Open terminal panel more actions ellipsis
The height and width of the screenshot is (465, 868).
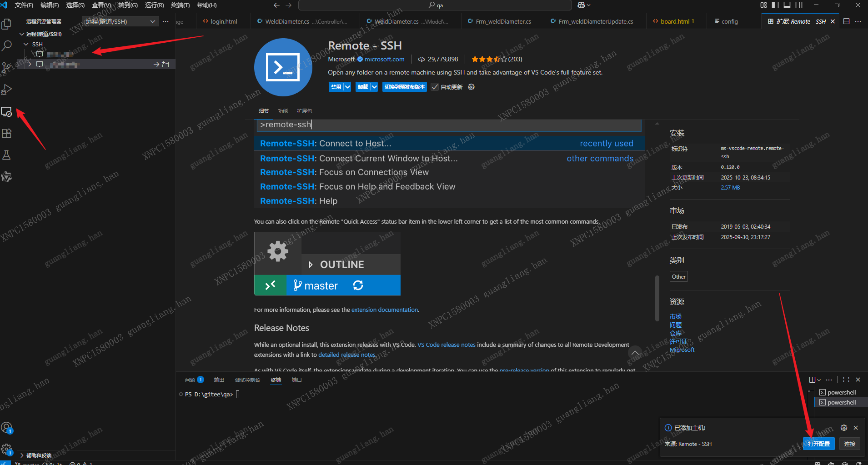point(829,380)
